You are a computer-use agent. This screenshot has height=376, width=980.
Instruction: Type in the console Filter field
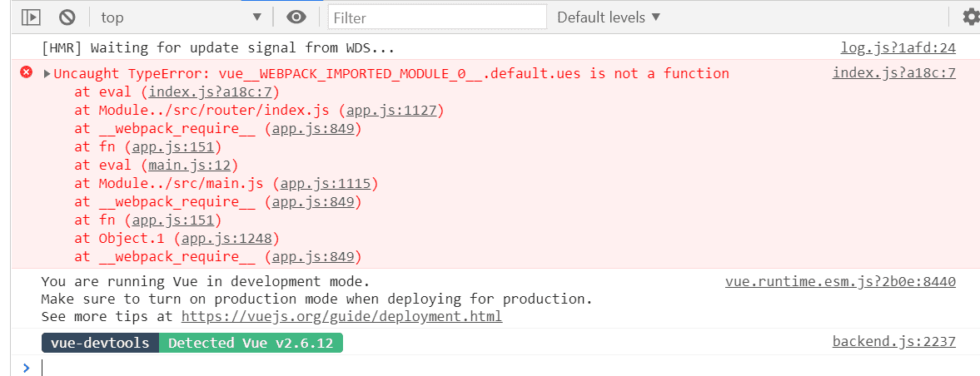pyautogui.click(x=437, y=17)
